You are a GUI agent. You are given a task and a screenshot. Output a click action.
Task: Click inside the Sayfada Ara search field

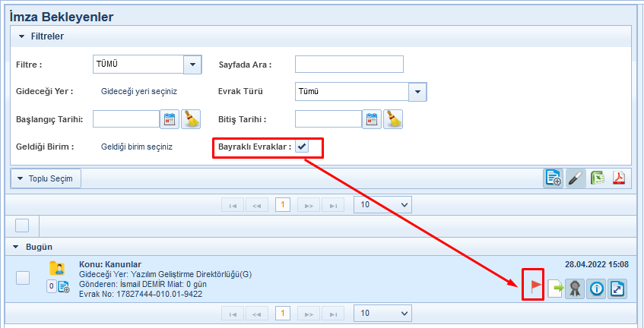pos(349,65)
